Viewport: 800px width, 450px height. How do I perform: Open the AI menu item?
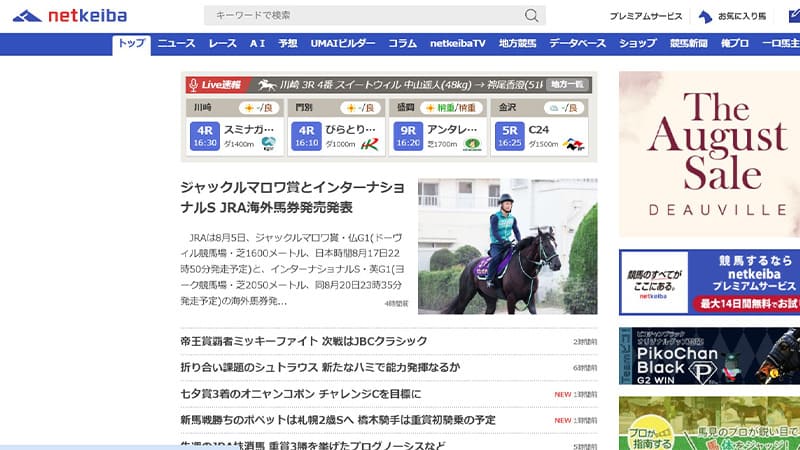pos(257,44)
